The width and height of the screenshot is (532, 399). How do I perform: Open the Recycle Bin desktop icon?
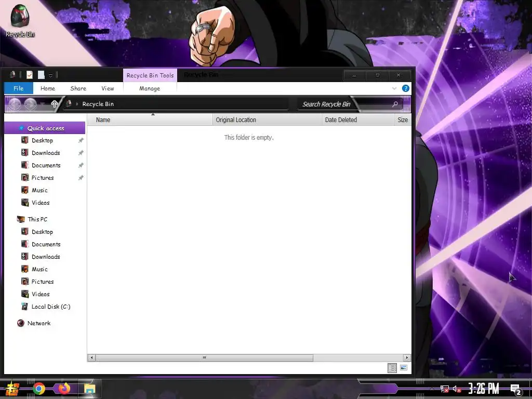point(20,20)
